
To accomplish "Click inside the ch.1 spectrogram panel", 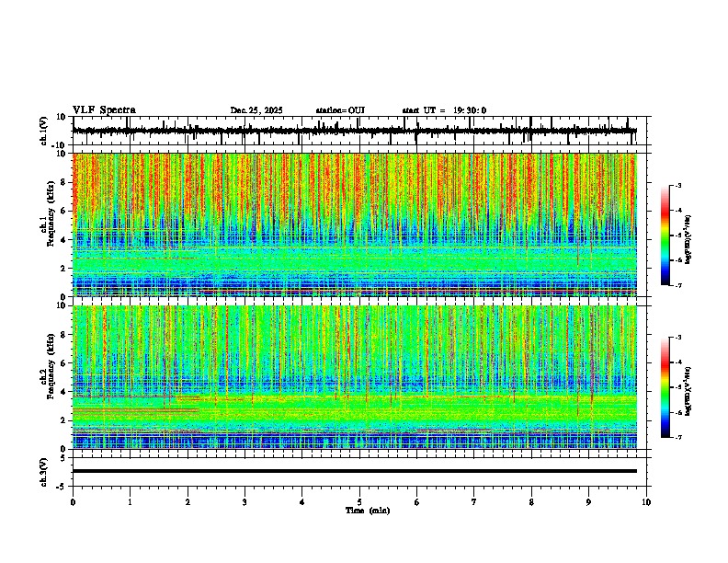I will click(354, 224).
